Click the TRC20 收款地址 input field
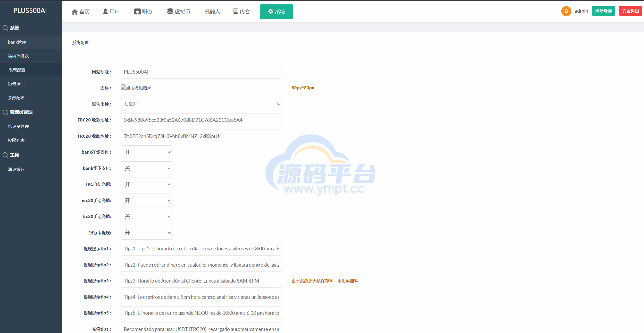 (x=201, y=136)
